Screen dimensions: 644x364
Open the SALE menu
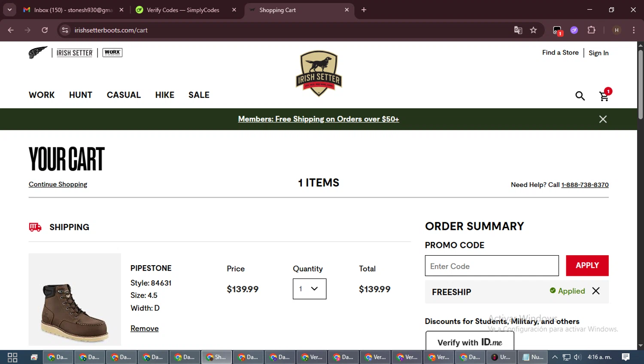199,95
